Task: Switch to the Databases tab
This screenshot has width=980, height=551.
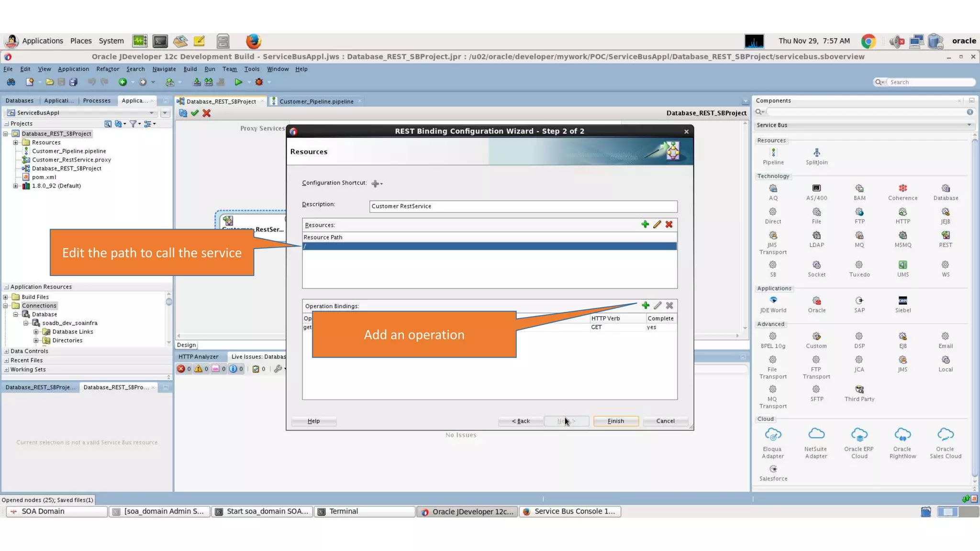Action: (20, 100)
